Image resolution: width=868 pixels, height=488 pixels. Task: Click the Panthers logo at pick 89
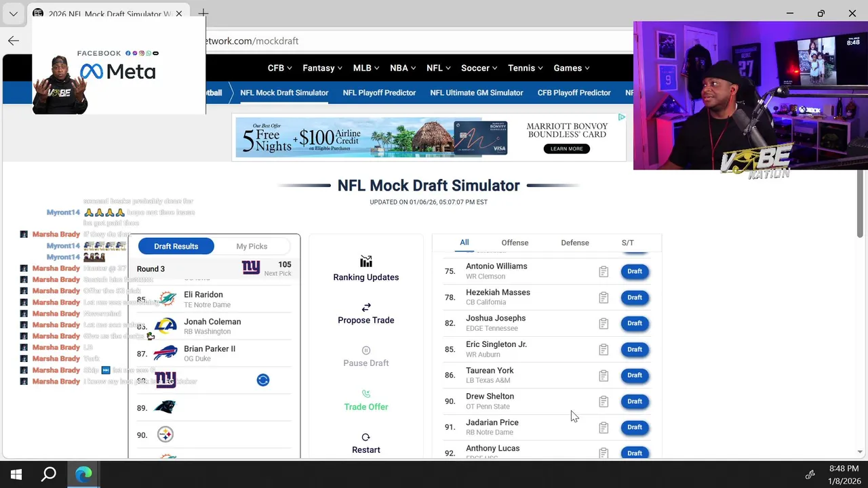point(165,407)
